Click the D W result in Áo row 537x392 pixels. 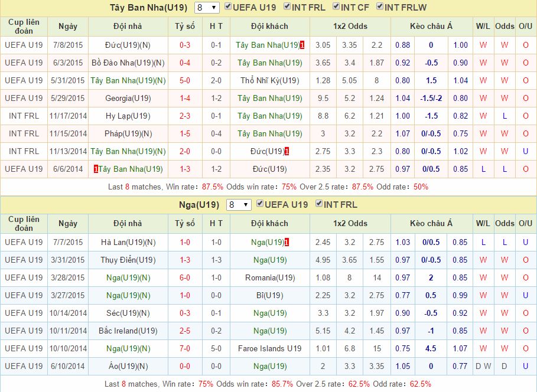tap(483, 367)
